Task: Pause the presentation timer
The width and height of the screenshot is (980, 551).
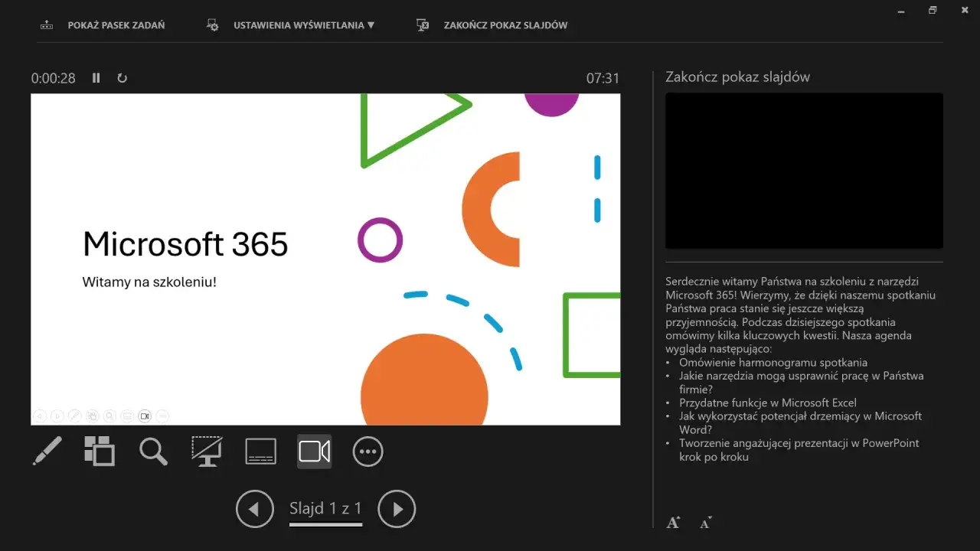Action: 96,78
